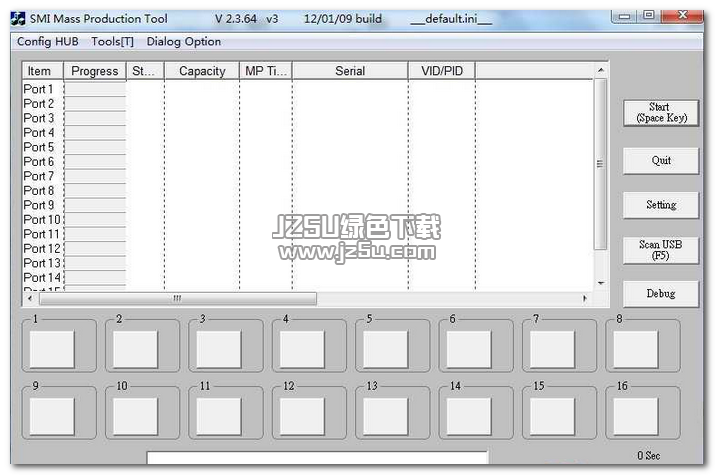
Task: Click port slot box 13
Action: pos(386,416)
